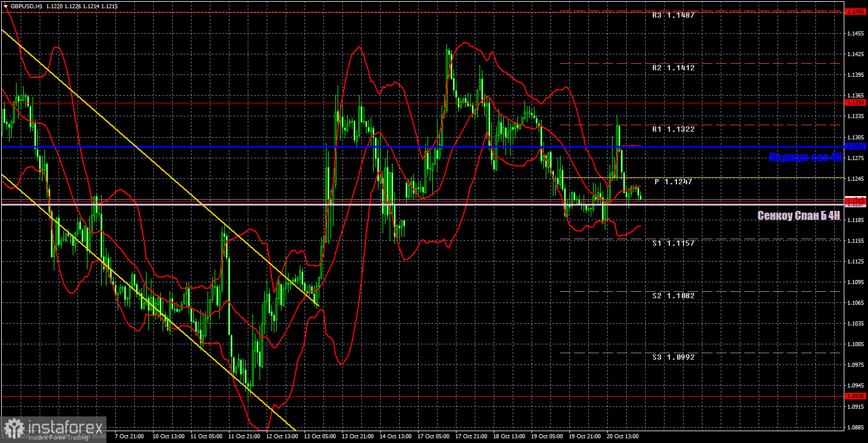Image resolution: width=868 pixels, height=443 pixels.
Task: Click the 1.1125 price axis value
Action: pyautogui.click(x=856, y=262)
